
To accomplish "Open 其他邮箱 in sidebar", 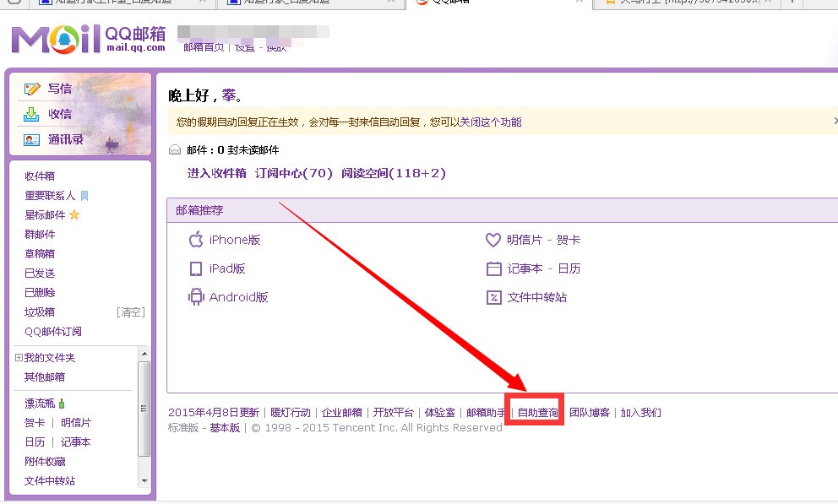I will pos(45,377).
